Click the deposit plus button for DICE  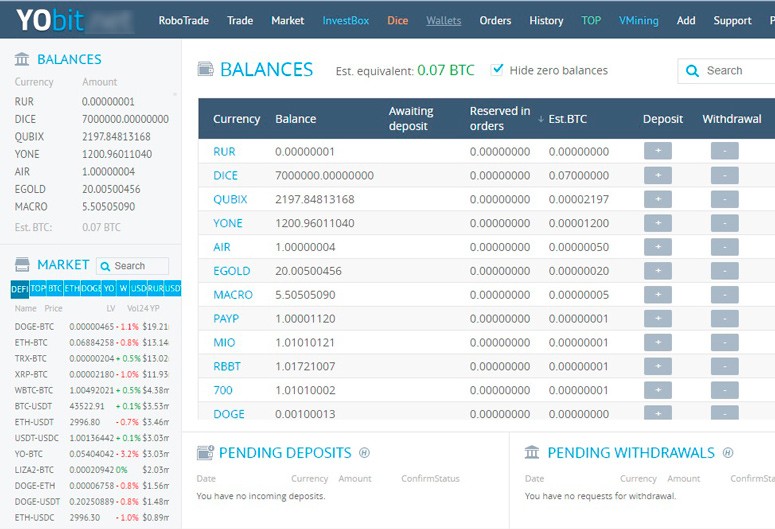click(658, 175)
